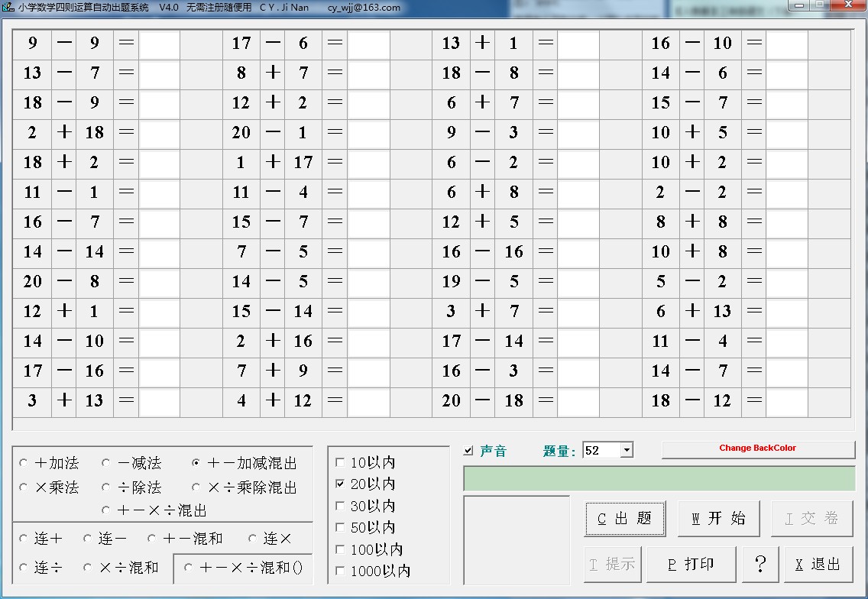Toggle the 声音 sound checkbox
868x599 pixels.
coord(468,451)
